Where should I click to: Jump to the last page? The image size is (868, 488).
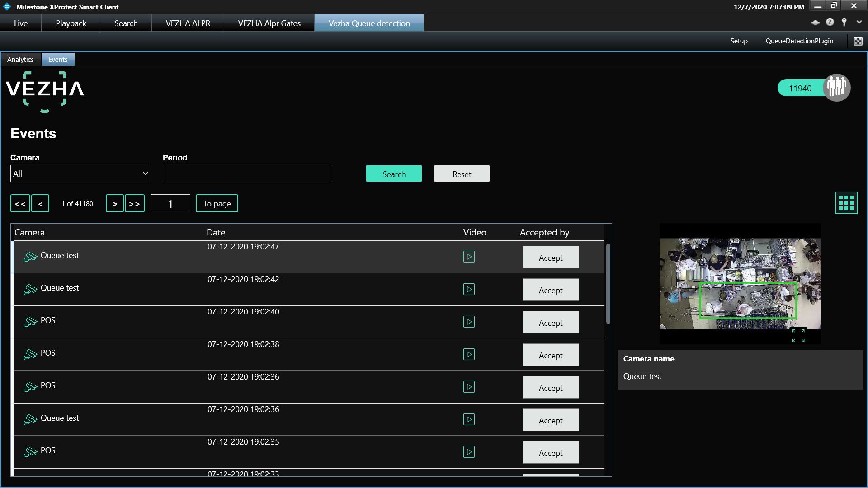click(x=135, y=203)
